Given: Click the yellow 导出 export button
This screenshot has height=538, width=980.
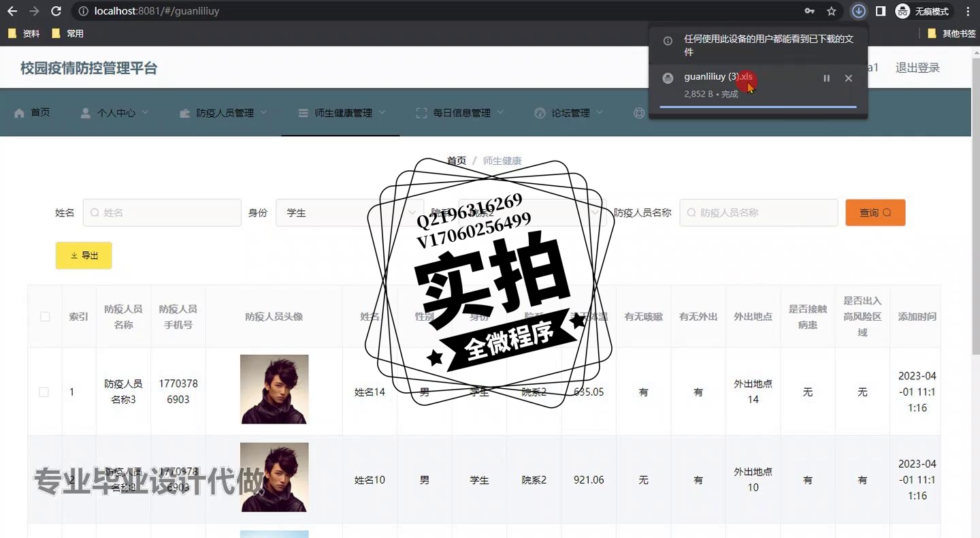Looking at the screenshot, I should (84, 255).
